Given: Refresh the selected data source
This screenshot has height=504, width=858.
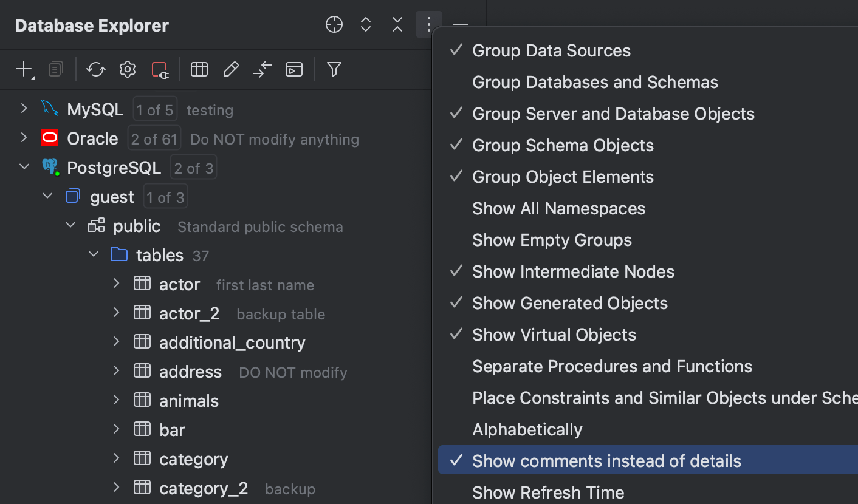Looking at the screenshot, I should [95, 69].
